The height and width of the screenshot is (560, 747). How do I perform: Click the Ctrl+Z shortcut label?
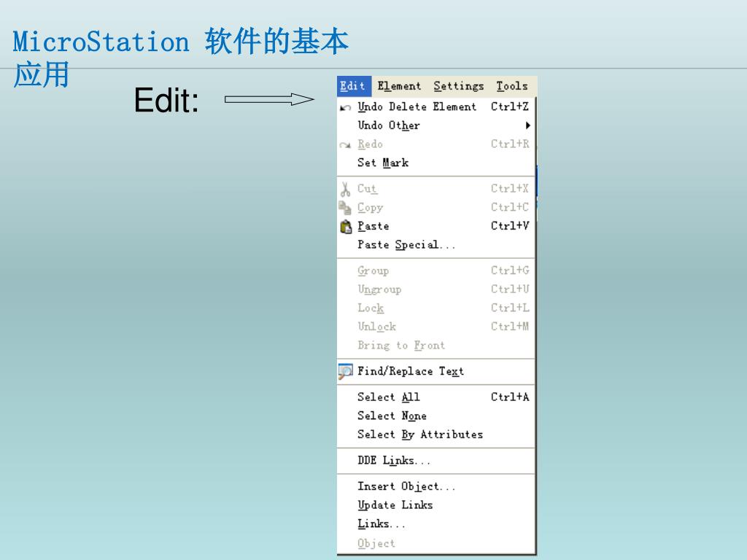(510, 106)
